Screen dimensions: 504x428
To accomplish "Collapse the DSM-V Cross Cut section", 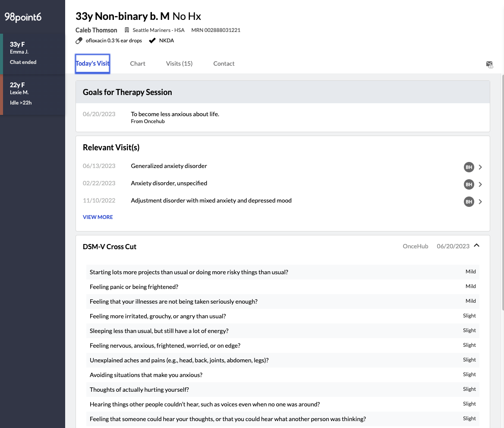I will point(477,246).
